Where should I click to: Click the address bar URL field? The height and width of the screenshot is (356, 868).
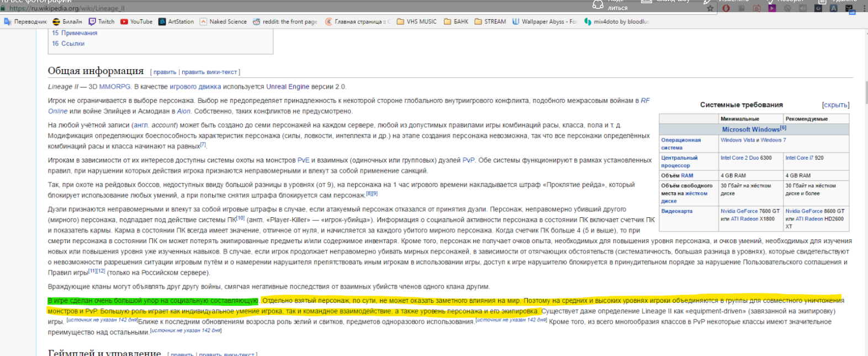(x=353, y=8)
